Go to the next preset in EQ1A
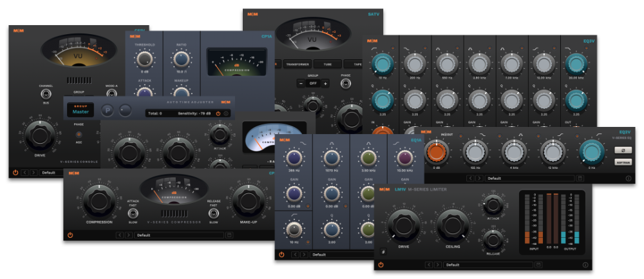This screenshot has width=644, height=279. click(x=304, y=255)
